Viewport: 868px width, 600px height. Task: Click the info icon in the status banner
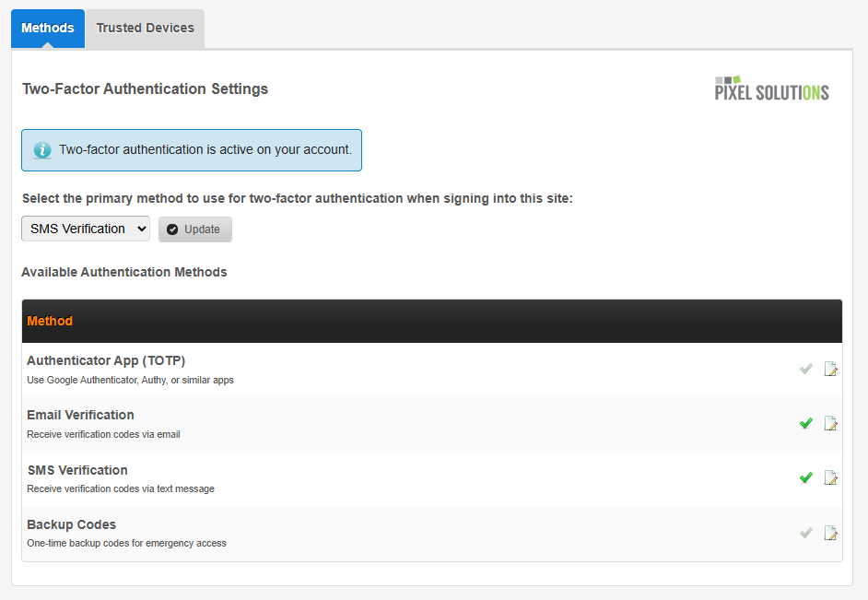click(41, 149)
